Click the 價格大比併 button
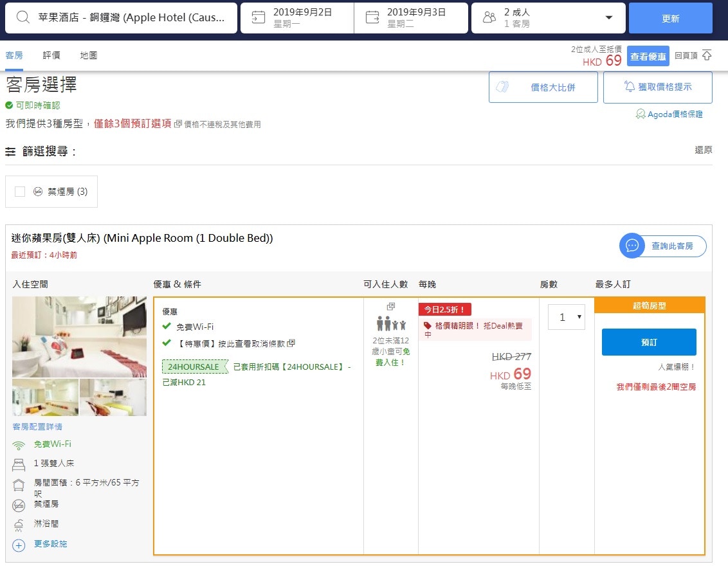Screen dimensions: 728x571 pyautogui.click(x=543, y=87)
